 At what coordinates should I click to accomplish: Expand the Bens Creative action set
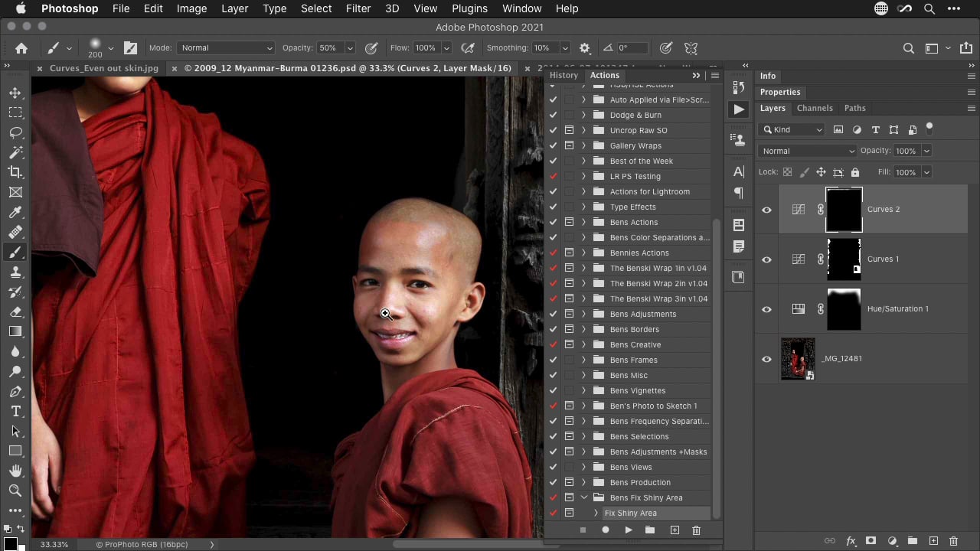(583, 344)
